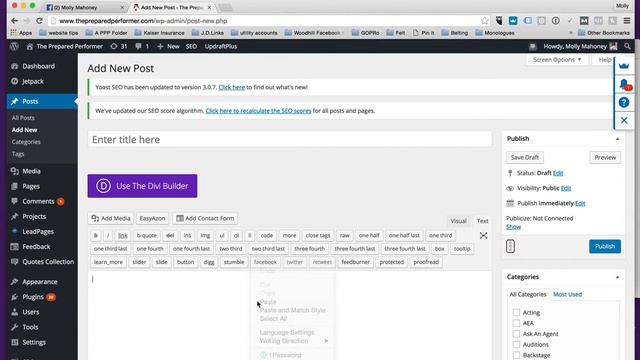This screenshot has height=360, width=640.
Task: Open the notification bell with badge
Action: pos(624,84)
